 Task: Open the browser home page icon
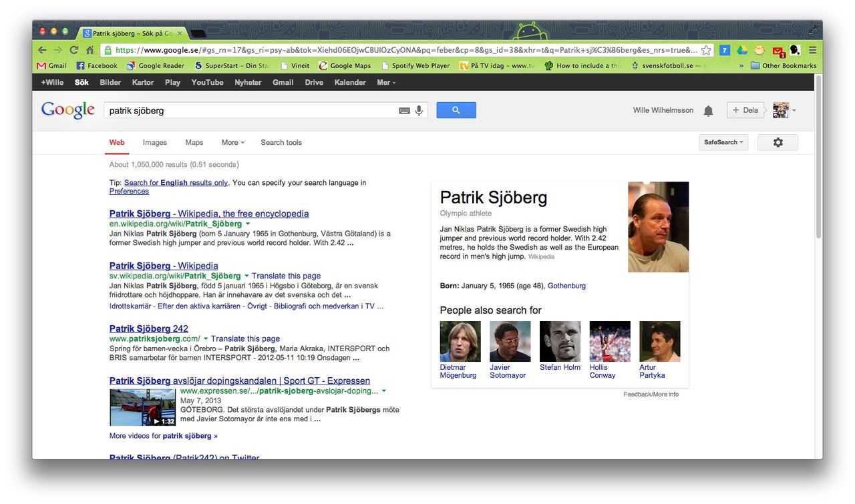pos(90,50)
